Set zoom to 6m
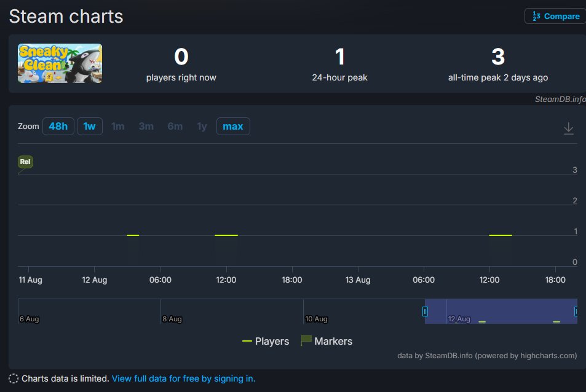The height and width of the screenshot is (392, 586). point(175,126)
